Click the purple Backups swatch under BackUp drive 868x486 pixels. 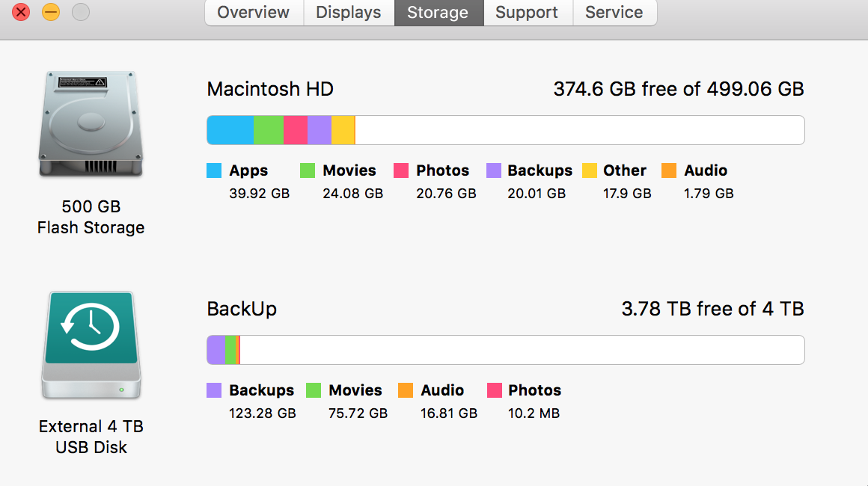click(214, 390)
